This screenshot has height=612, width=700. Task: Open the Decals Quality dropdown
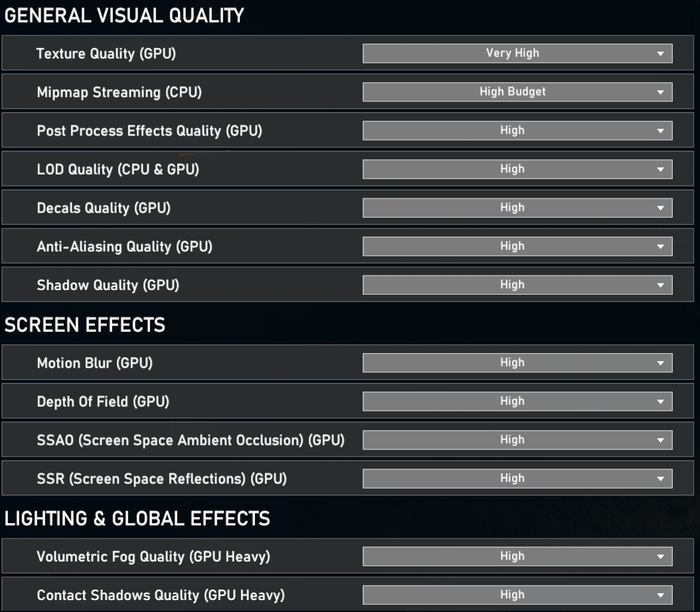click(517, 208)
